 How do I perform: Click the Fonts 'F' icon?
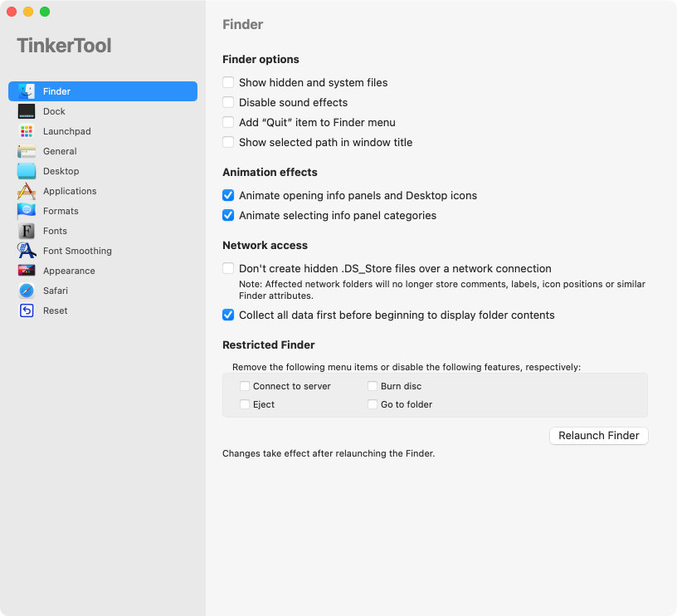(x=27, y=231)
